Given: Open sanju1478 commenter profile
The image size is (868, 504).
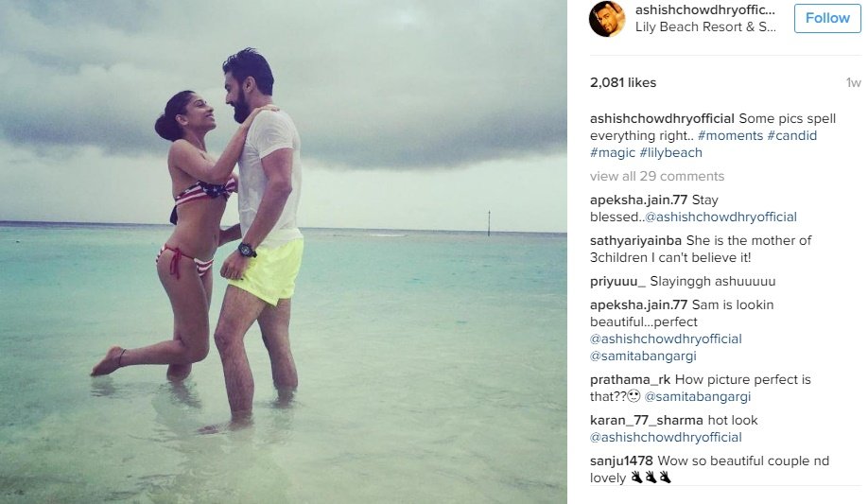Looking at the screenshot, I should tap(621, 461).
